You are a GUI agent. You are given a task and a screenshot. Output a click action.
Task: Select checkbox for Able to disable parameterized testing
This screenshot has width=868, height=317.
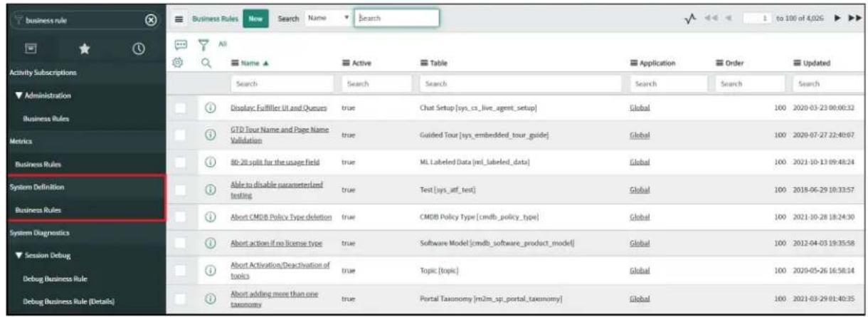[181, 189]
